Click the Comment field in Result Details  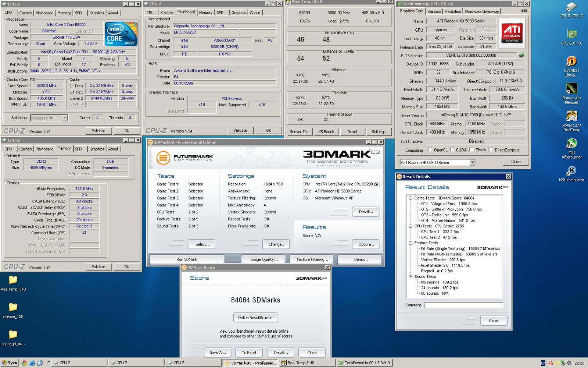coord(464,305)
